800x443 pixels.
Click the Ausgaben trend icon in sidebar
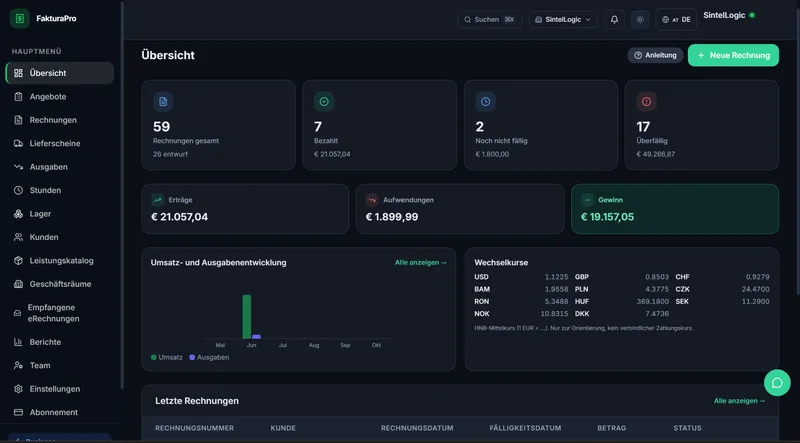[x=18, y=167]
